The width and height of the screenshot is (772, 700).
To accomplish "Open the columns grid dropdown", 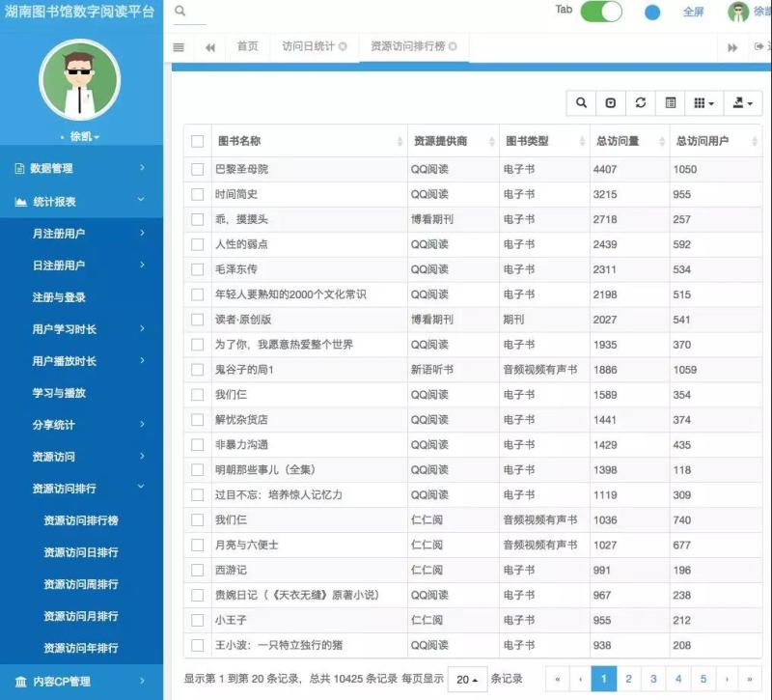I will click(x=704, y=102).
